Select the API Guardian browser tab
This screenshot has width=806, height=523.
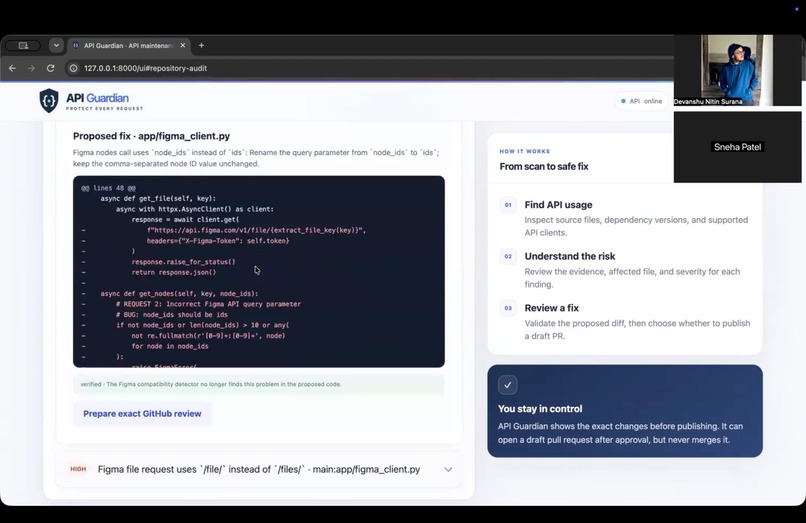click(129, 45)
